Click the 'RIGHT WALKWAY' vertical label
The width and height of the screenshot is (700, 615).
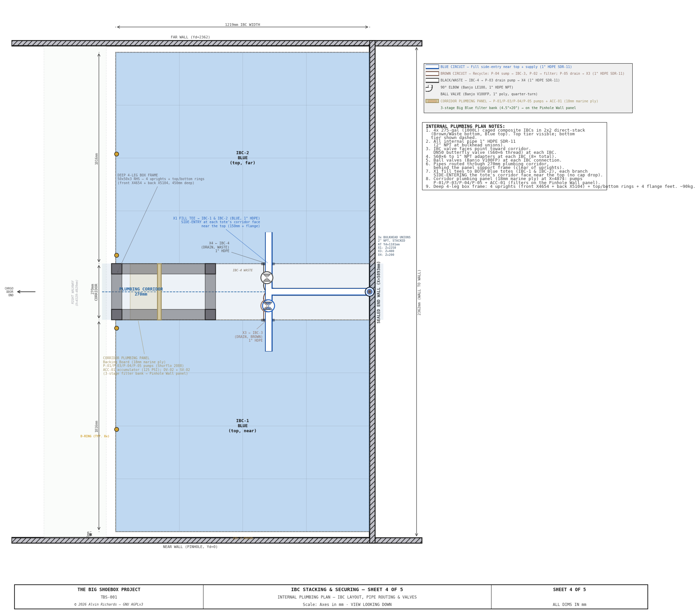pos(75,292)
